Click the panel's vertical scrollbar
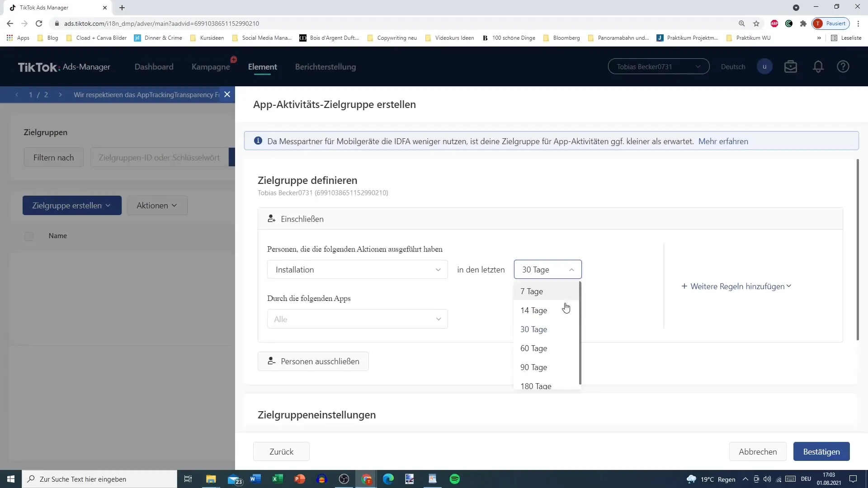The width and height of the screenshot is (868, 488). click(x=858, y=249)
